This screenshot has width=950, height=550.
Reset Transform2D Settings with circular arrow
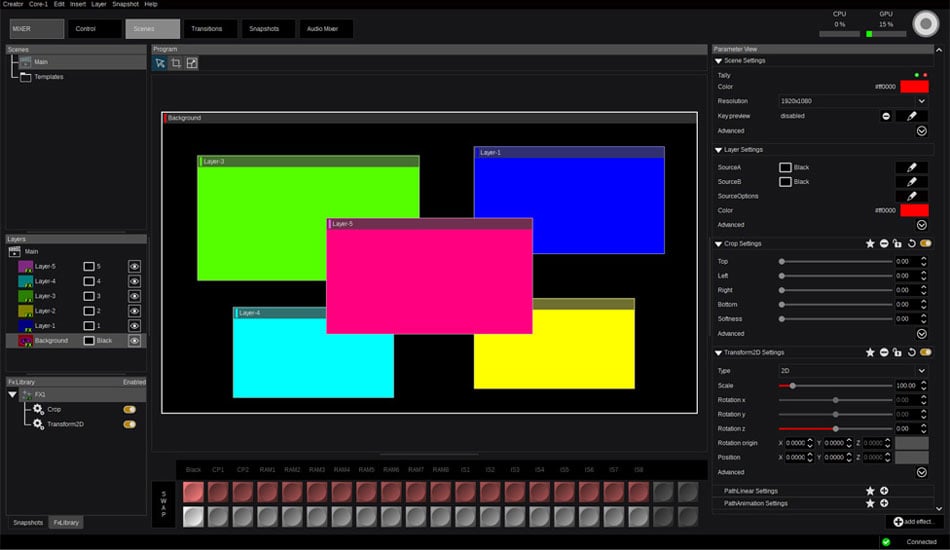pyautogui.click(x=911, y=353)
